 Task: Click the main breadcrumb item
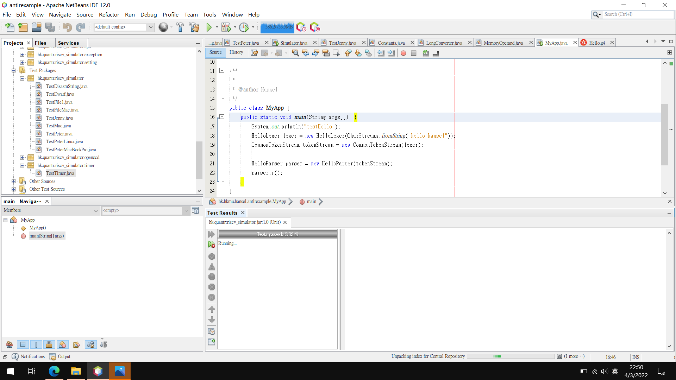[311, 201]
